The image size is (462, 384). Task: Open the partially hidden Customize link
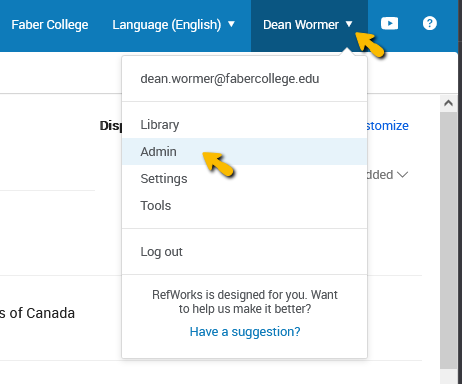pos(388,126)
